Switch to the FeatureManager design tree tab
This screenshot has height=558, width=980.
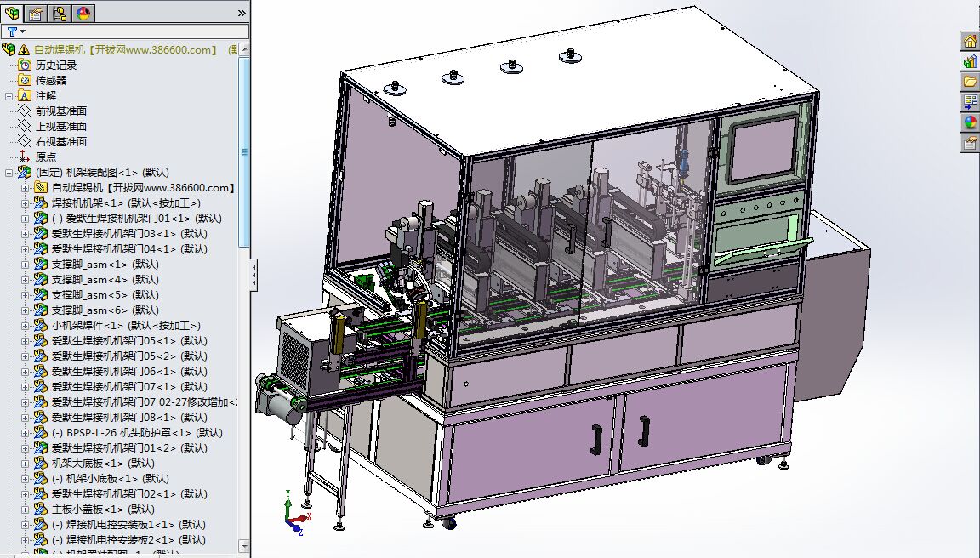[12, 13]
